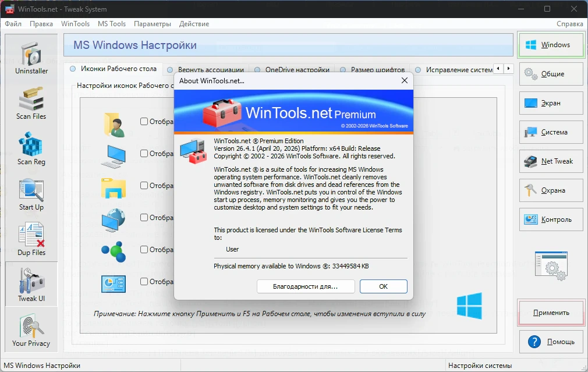Open the Dup Files tool
This screenshot has width=588, height=372.
coord(31,240)
